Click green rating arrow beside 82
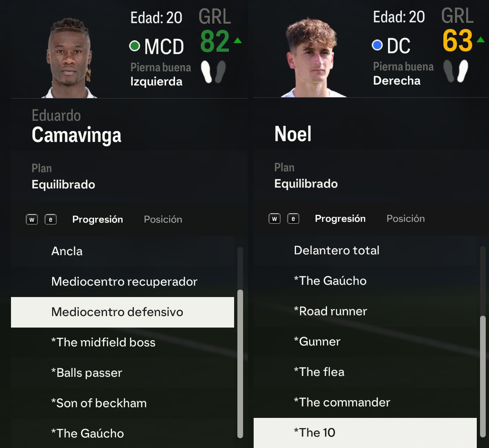This screenshot has height=448, width=489. pyautogui.click(x=238, y=40)
